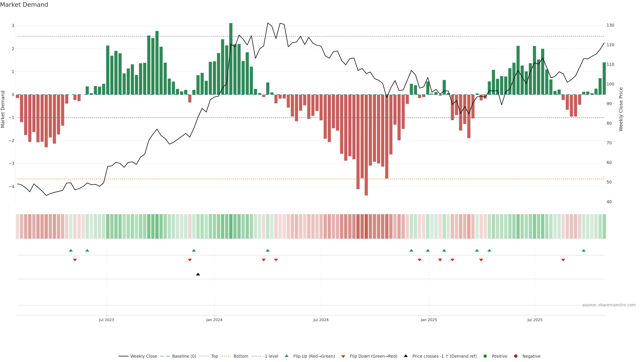This screenshot has width=644, height=362.
Task: Click Flip Down red triangle legend icon
Action: [343, 356]
